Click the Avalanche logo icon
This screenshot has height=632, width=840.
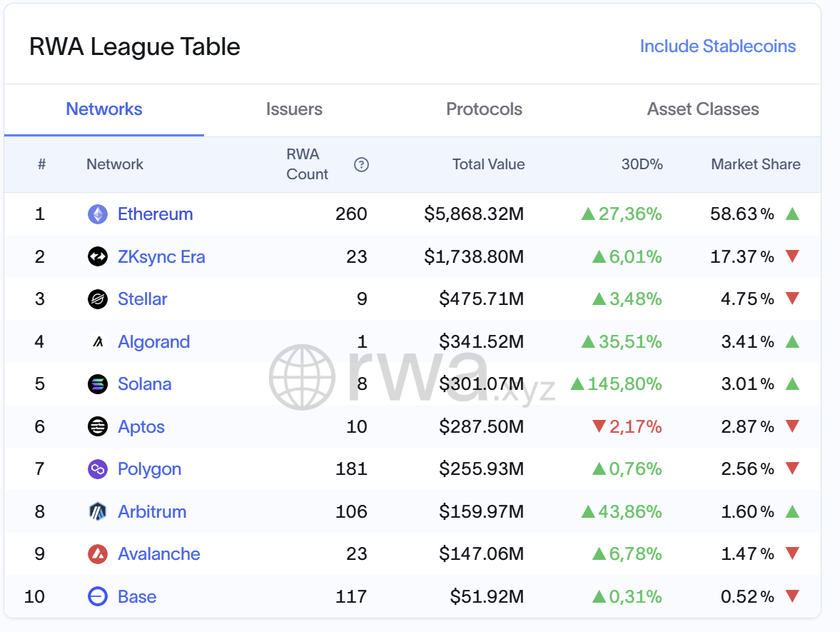point(98,554)
